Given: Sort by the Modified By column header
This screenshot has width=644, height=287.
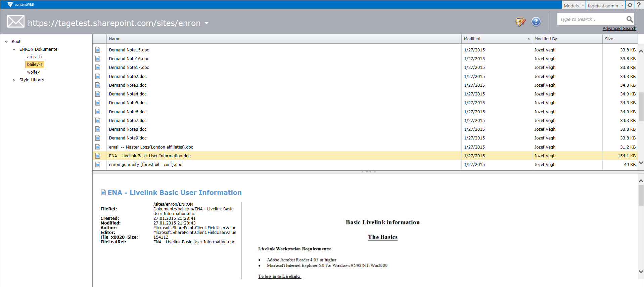Looking at the screenshot, I should [567, 39].
